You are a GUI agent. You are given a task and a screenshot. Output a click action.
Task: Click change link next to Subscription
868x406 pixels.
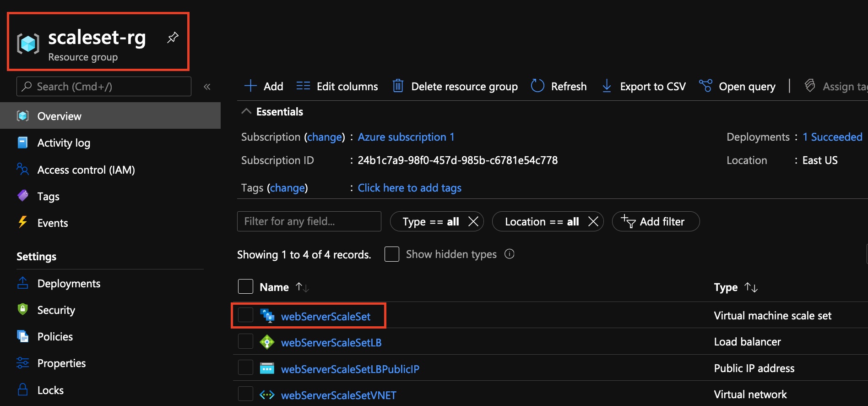325,137
